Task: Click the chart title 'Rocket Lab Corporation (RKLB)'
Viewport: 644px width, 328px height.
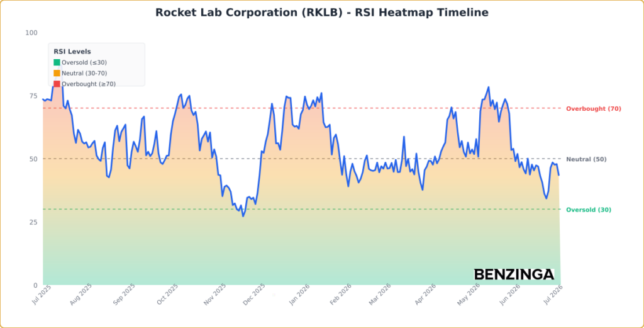Action: point(249,13)
